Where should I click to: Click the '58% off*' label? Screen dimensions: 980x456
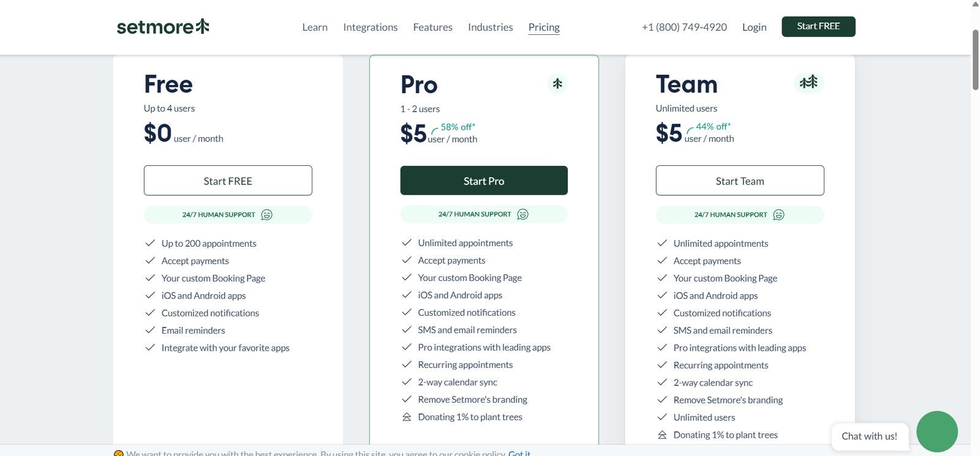(x=458, y=127)
